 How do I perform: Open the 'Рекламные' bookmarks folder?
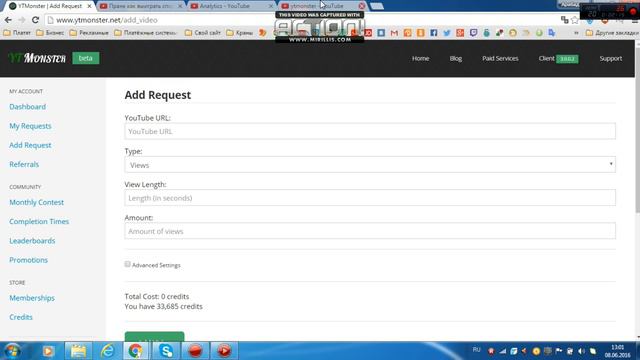(x=89, y=33)
